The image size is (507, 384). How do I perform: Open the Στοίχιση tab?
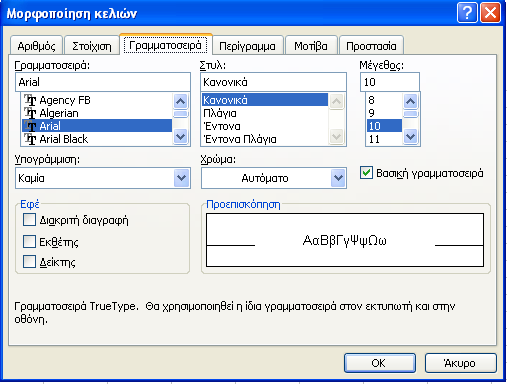[92, 46]
